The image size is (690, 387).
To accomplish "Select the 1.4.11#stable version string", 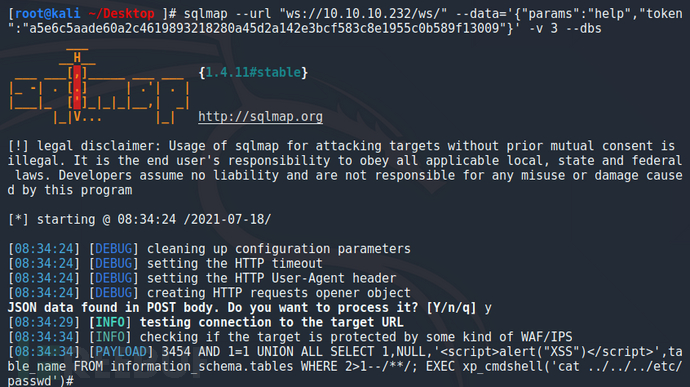I will point(253,72).
